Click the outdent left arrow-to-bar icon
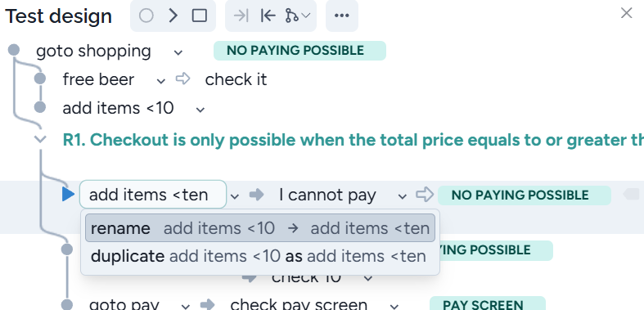Screen dimensions: 644x310 [x=268, y=16]
